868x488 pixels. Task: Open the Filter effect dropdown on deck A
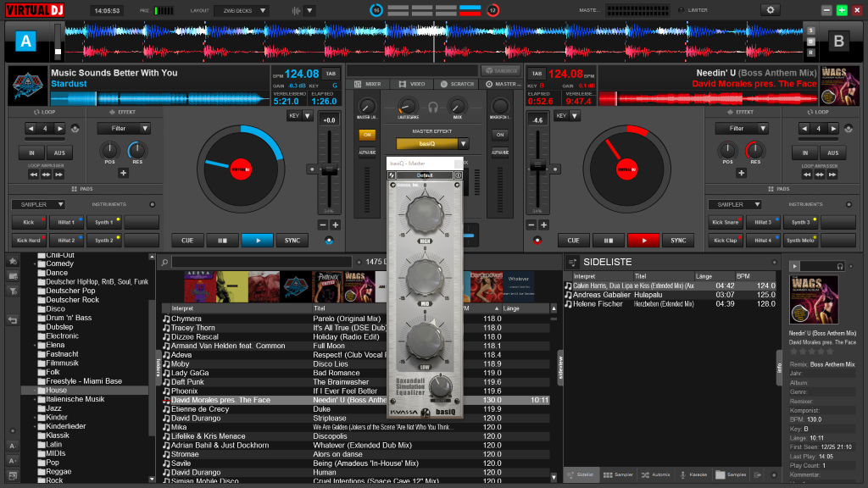(x=123, y=129)
